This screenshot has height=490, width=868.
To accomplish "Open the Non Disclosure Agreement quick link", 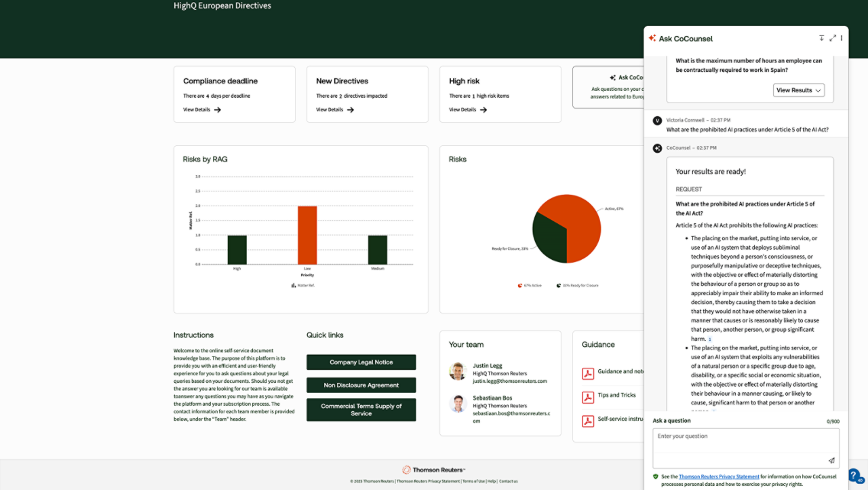I will coord(361,385).
